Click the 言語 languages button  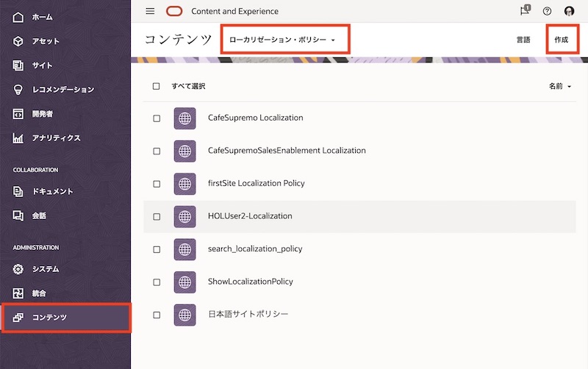(523, 40)
